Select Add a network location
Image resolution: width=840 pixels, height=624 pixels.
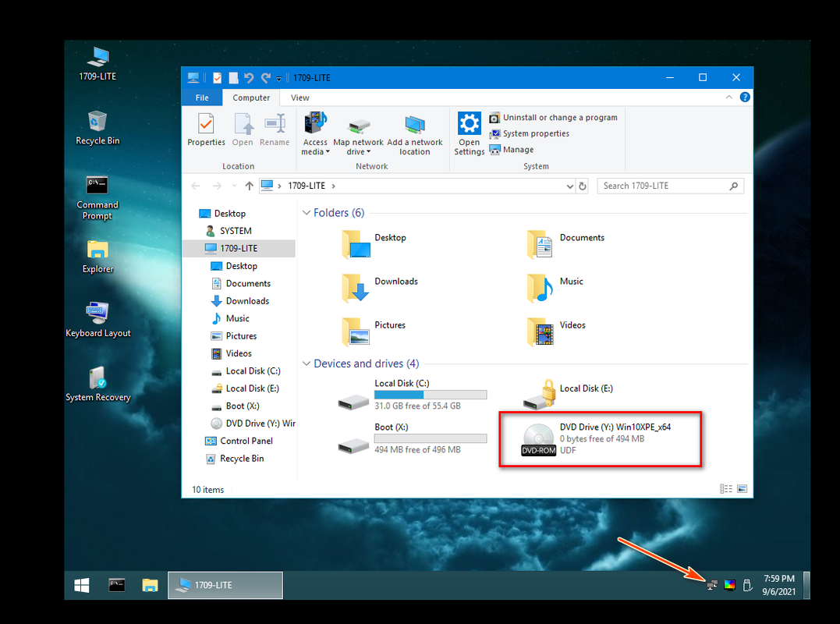click(x=415, y=135)
